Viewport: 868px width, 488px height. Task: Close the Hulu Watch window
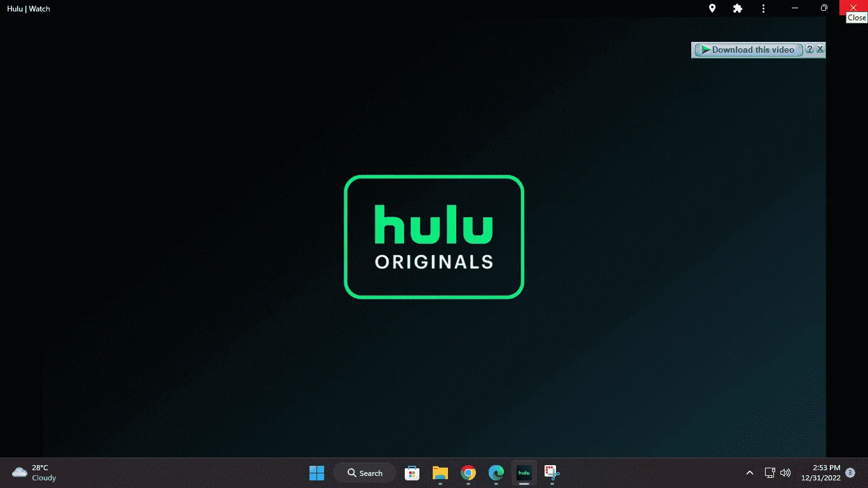pos(853,8)
